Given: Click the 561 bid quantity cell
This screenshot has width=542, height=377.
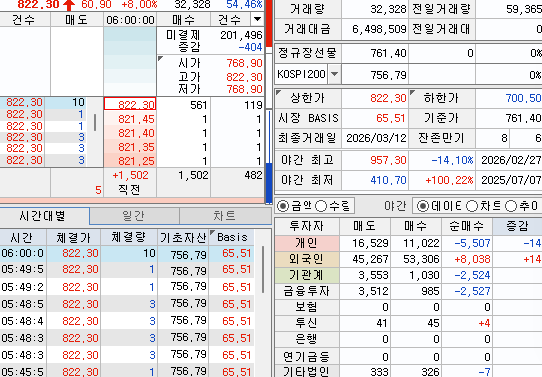Looking at the screenshot, I should (x=184, y=105).
